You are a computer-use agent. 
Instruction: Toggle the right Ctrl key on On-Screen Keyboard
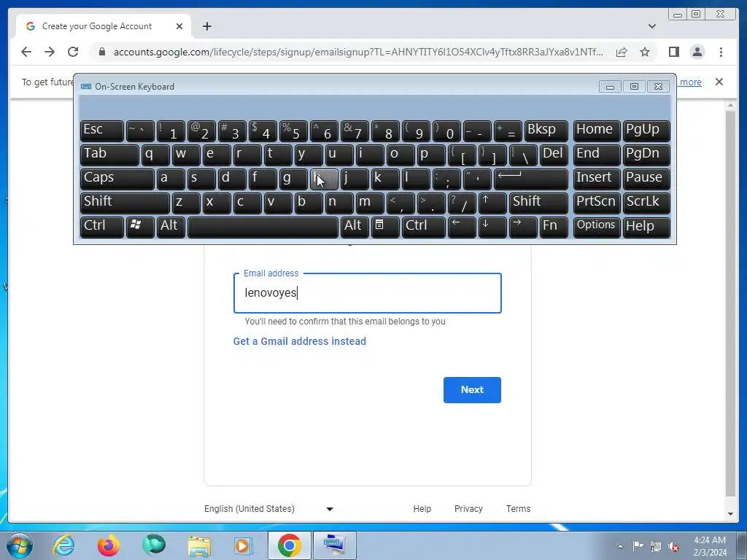tap(424, 226)
